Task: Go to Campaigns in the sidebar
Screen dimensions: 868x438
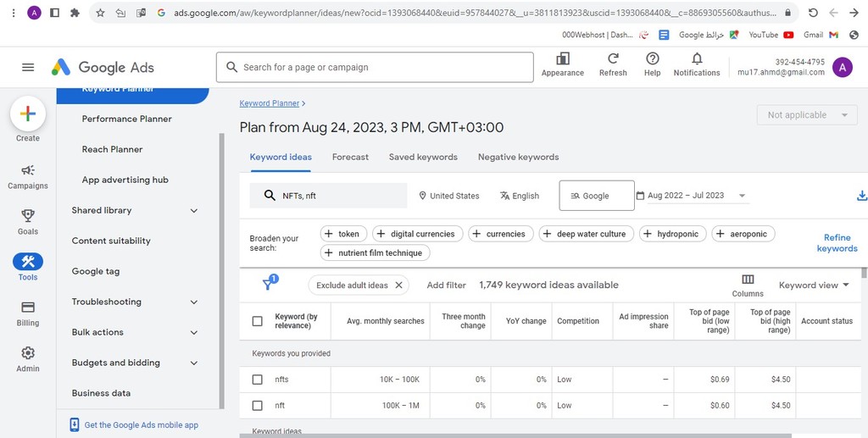Action: pos(28,177)
